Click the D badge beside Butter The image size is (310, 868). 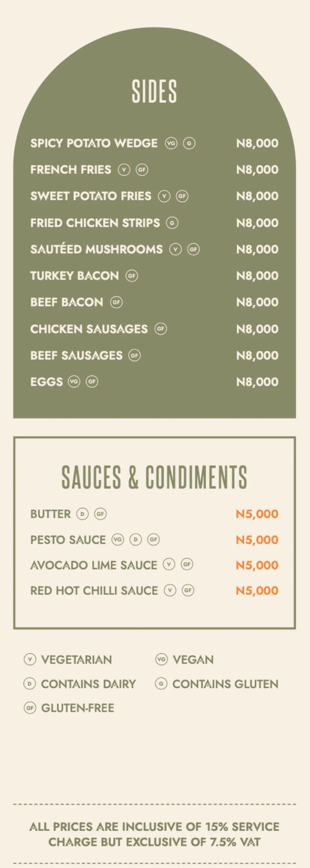coord(82,514)
